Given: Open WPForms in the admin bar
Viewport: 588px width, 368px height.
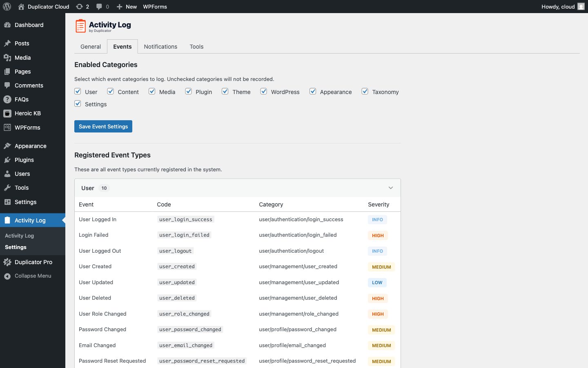Looking at the screenshot, I should coord(155,7).
